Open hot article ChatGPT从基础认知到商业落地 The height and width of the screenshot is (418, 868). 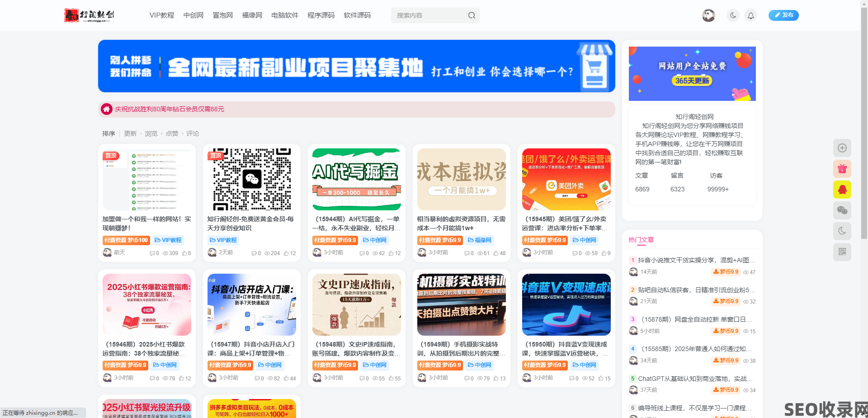click(696, 379)
